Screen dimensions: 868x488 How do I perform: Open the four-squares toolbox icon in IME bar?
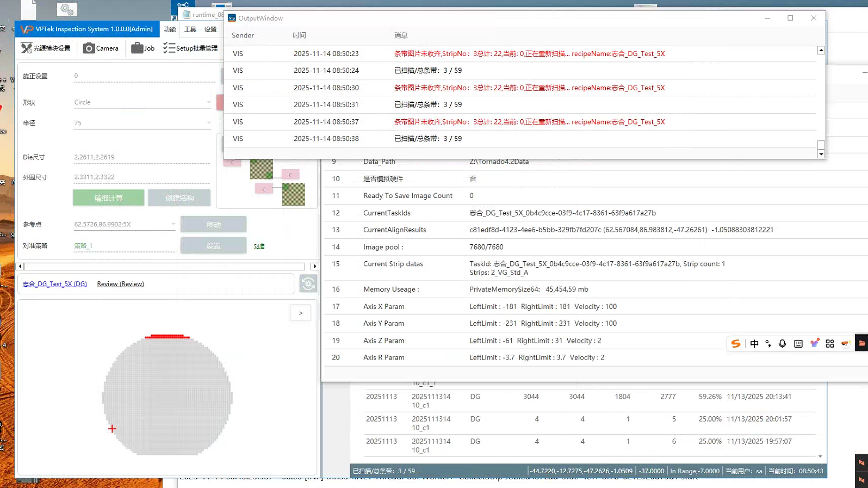[x=829, y=344]
